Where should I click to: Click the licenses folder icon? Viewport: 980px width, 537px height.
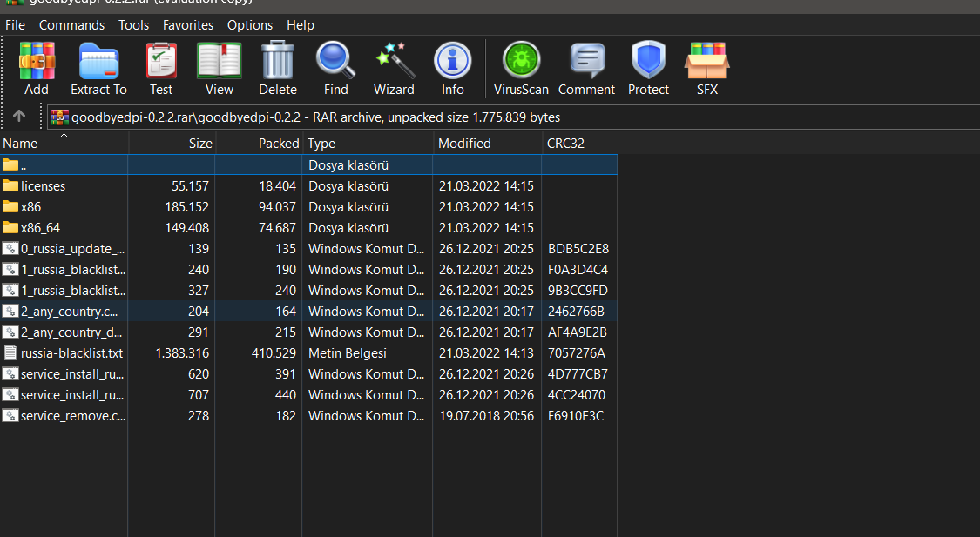10,185
